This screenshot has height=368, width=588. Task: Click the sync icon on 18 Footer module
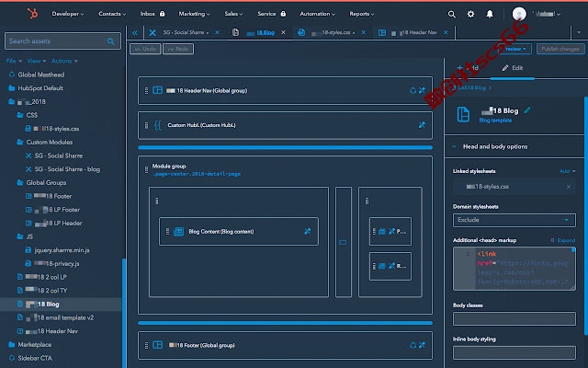[x=413, y=345]
